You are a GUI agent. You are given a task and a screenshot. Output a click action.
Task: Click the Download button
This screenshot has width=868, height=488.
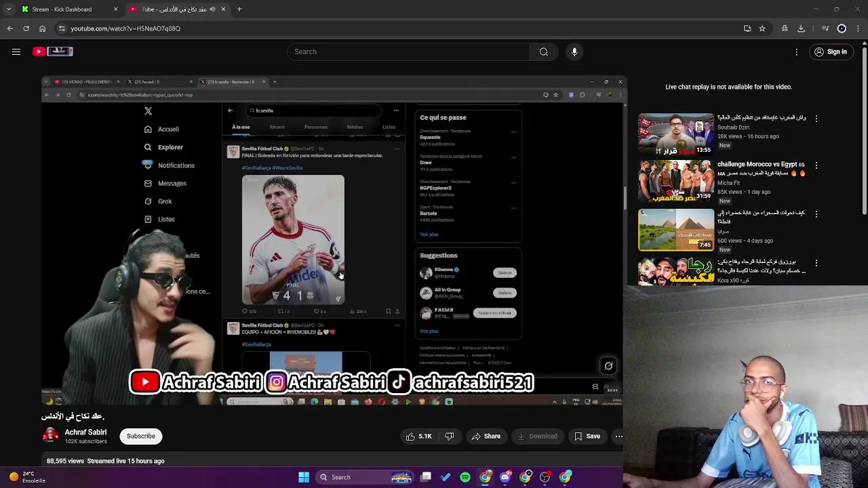click(538, 436)
